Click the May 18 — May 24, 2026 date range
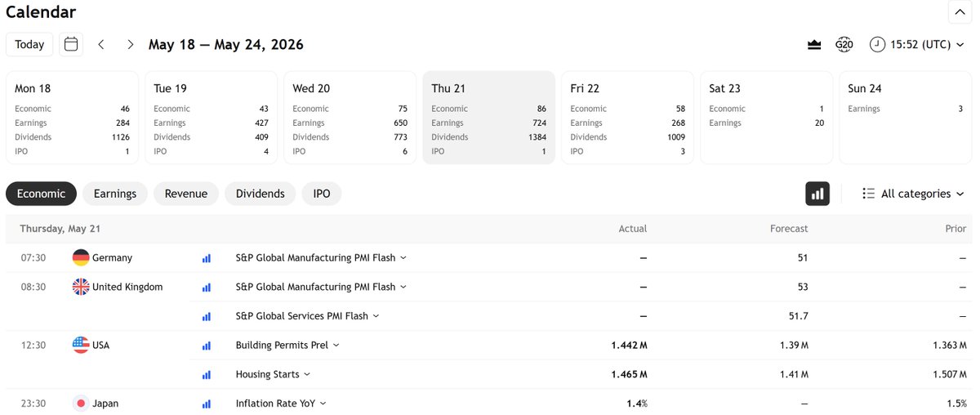Image resolution: width=980 pixels, height=415 pixels. pos(226,44)
